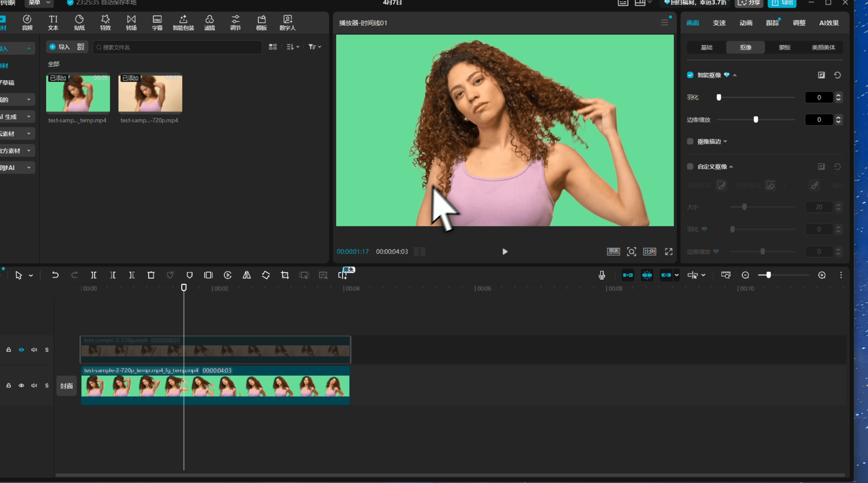Open the sort order dropdown in media panel

point(293,47)
